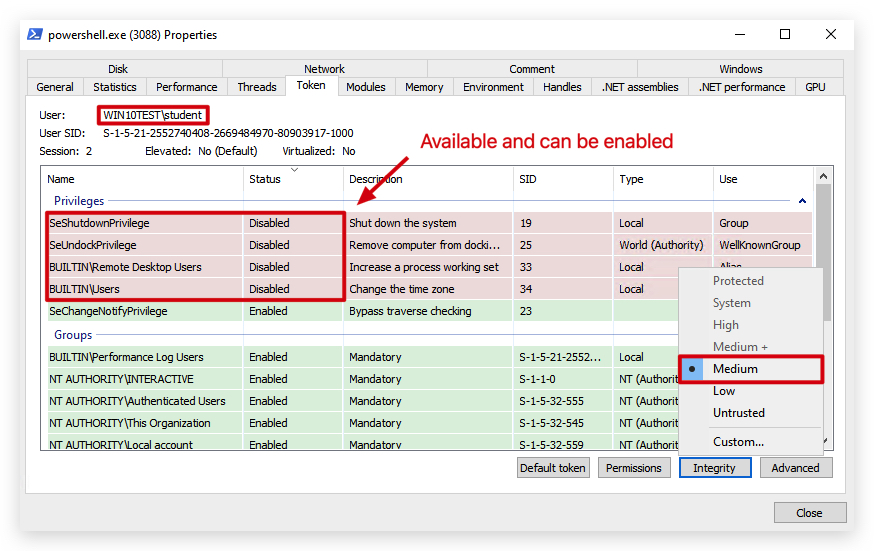Switch to the Environment tab
The height and width of the screenshot is (551, 874).
tap(493, 87)
